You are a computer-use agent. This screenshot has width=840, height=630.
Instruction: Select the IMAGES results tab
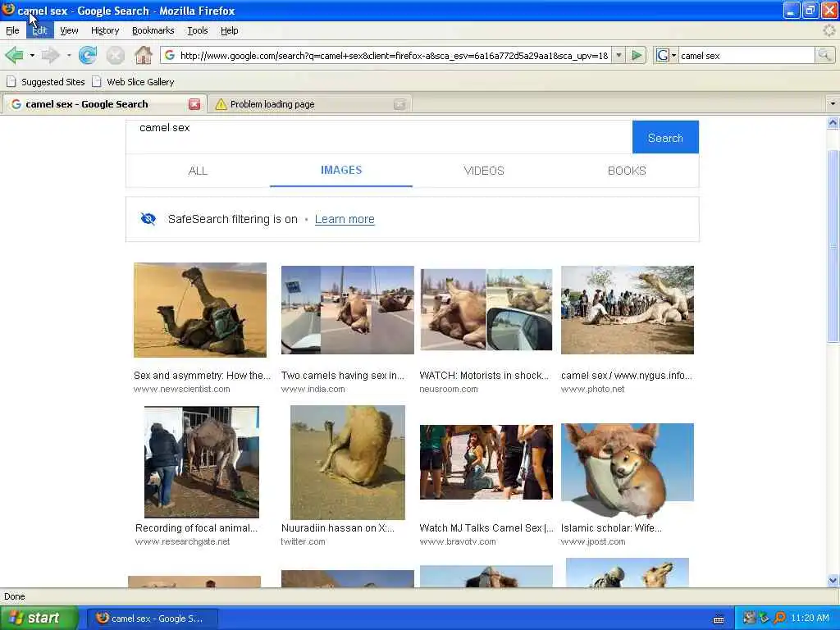pos(341,171)
